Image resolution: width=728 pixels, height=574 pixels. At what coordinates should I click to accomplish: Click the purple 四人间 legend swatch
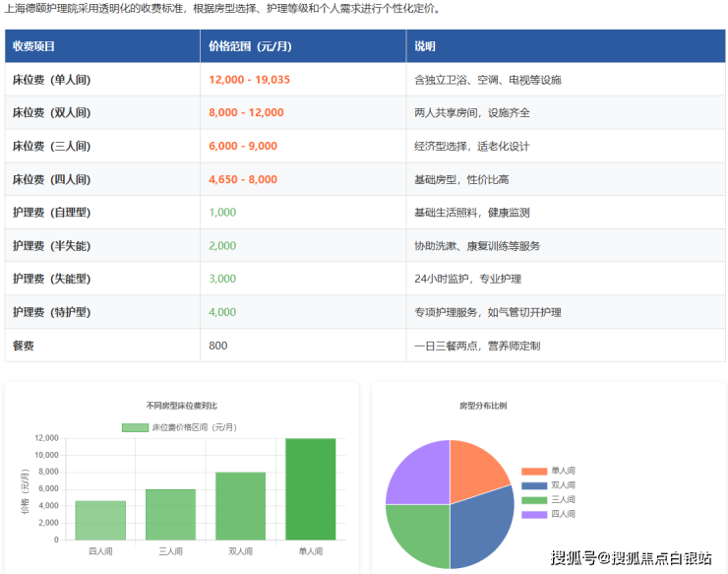pyautogui.click(x=534, y=514)
